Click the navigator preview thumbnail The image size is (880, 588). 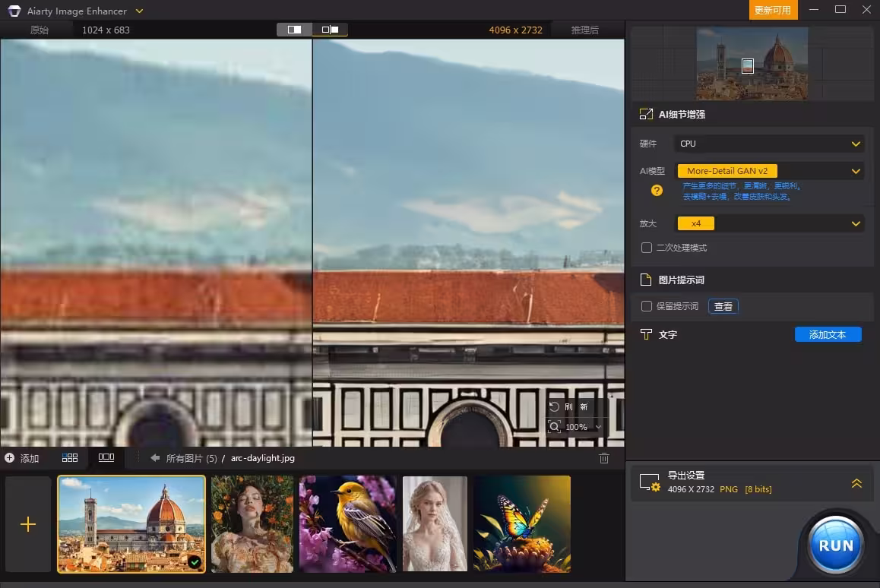click(752, 63)
